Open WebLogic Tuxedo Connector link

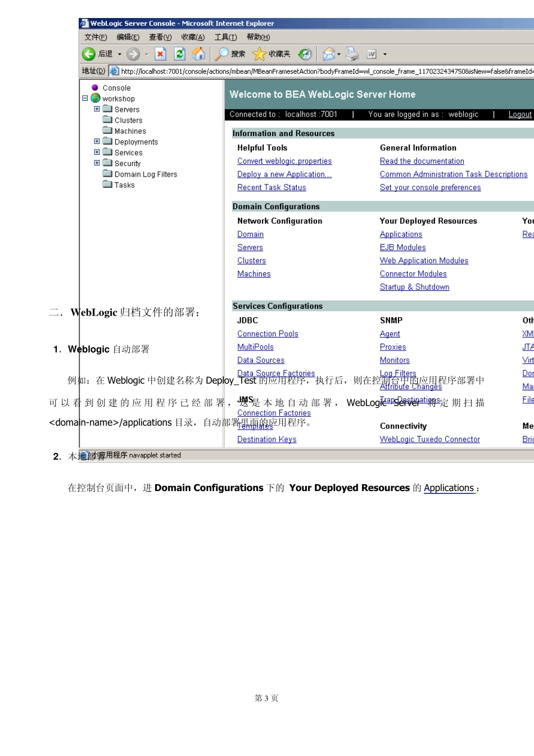[x=430, y=439]
